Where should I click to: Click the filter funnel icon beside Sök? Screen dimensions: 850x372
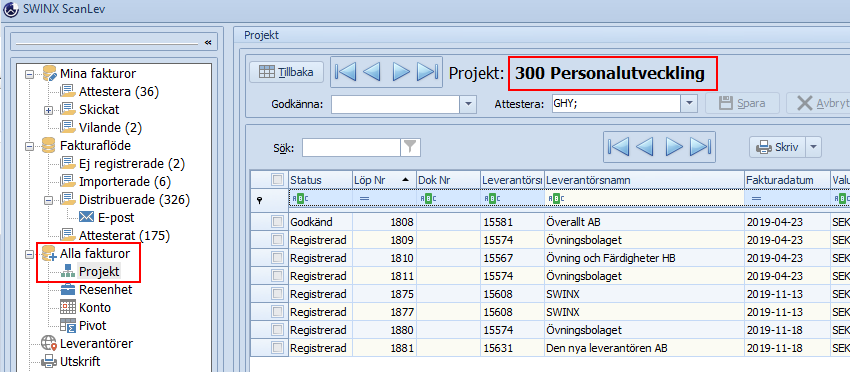pyautogui.click(x=410, y=147)
